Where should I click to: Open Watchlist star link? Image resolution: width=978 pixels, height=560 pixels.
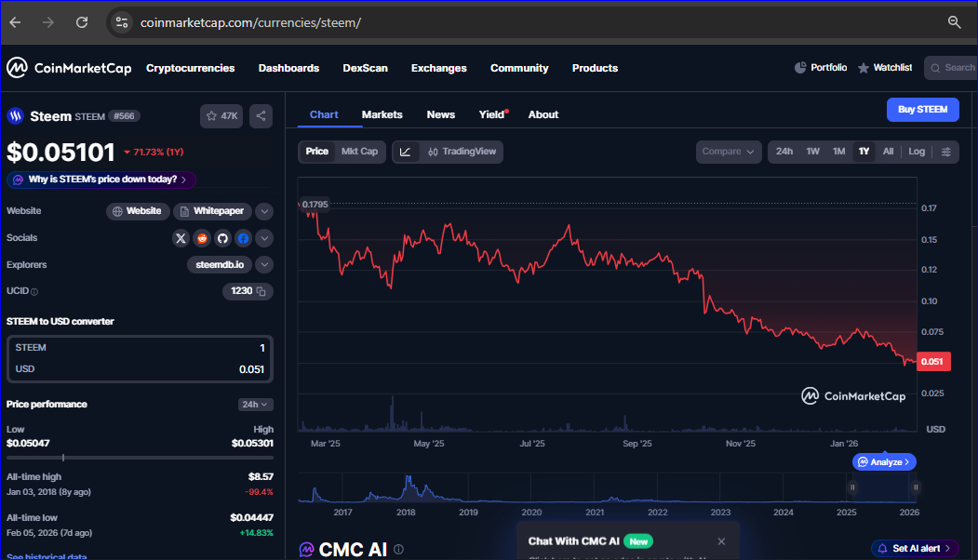point(885,67)
